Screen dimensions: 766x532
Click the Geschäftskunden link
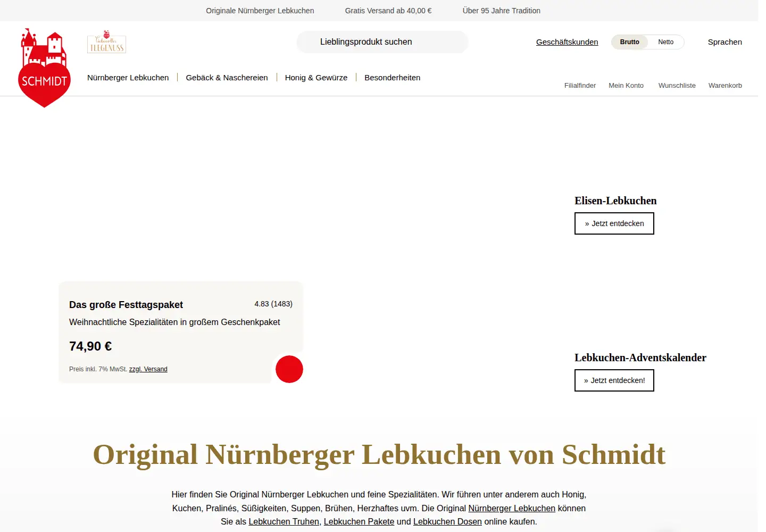[567, 42]
